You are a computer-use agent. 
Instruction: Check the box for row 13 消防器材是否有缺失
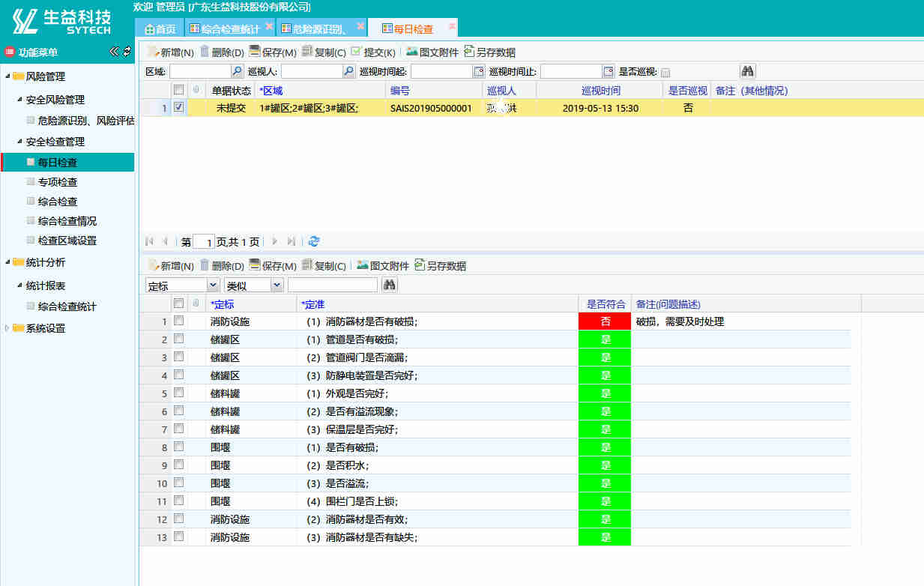pyautogui.click(x=178, y=537)
